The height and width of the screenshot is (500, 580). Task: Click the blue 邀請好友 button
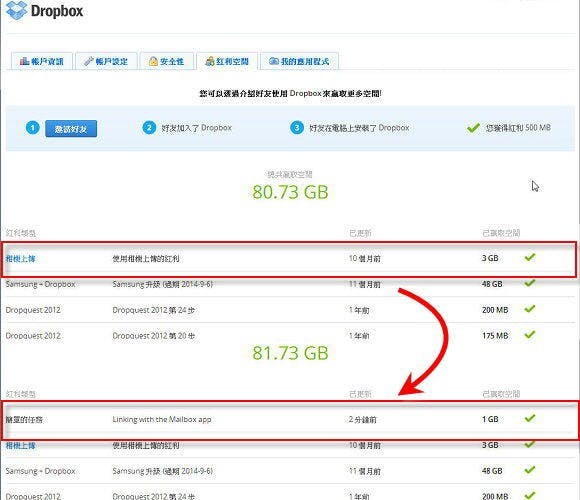[71, 129]
